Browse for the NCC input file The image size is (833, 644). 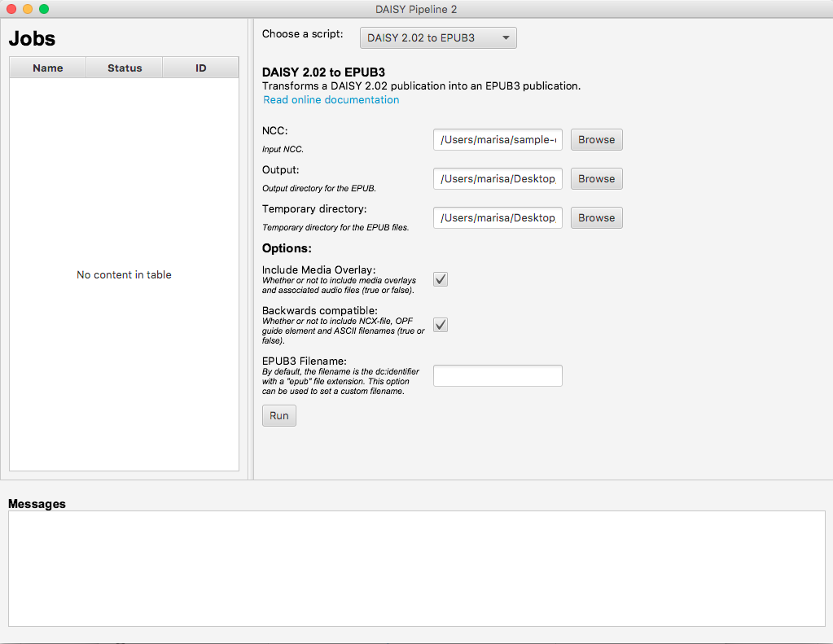tap(596, 140)
